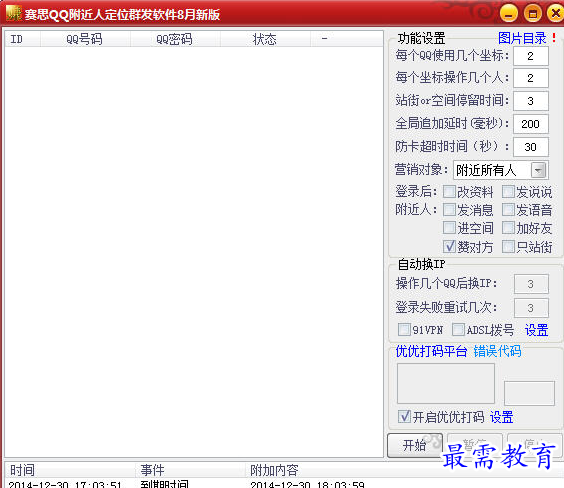
Task: Sort by the QQ号码 column header
Action: click(x=86, y=39)
